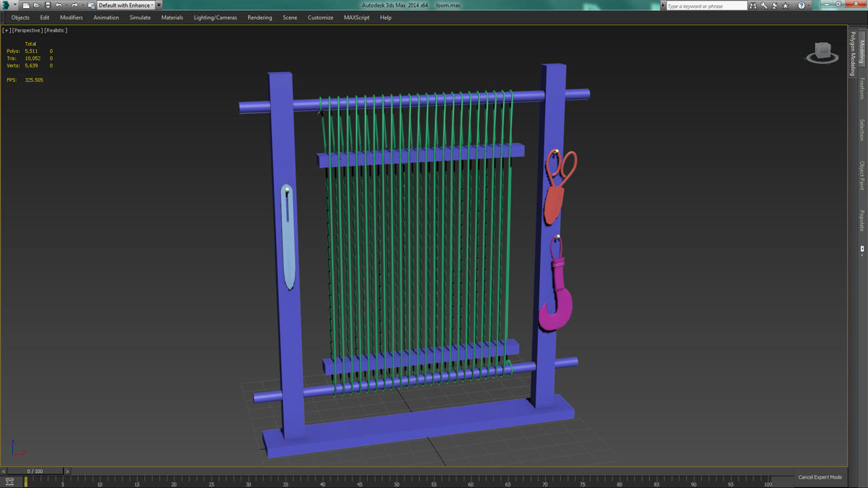Open the Animation menu

point(106,18)
